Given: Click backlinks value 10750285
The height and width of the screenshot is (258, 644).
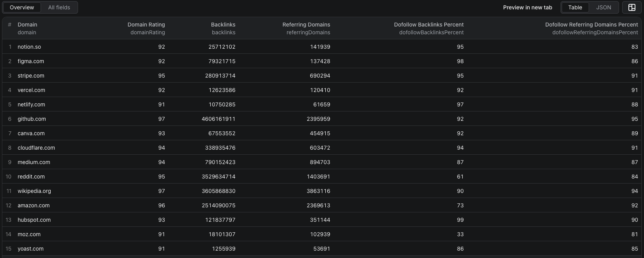Looking at the screenshot, I should click(x=222, y=104).
